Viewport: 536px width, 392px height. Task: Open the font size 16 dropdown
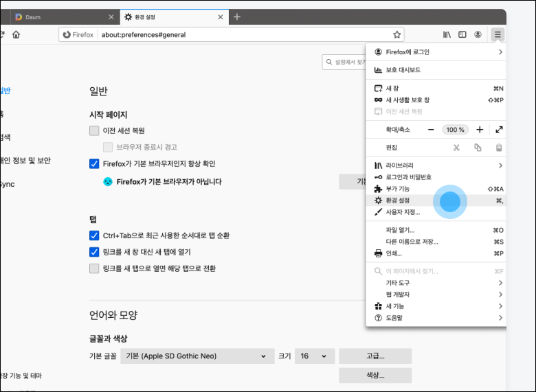pos(315,356)
